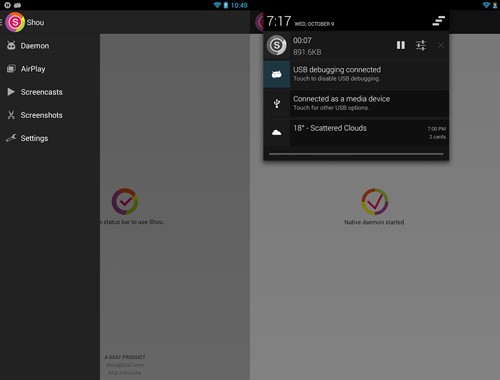Image resolution: width=500 pixels, height=380 pixels.
Task: Click the shou@0xa7.com email link
Action: 125,365
